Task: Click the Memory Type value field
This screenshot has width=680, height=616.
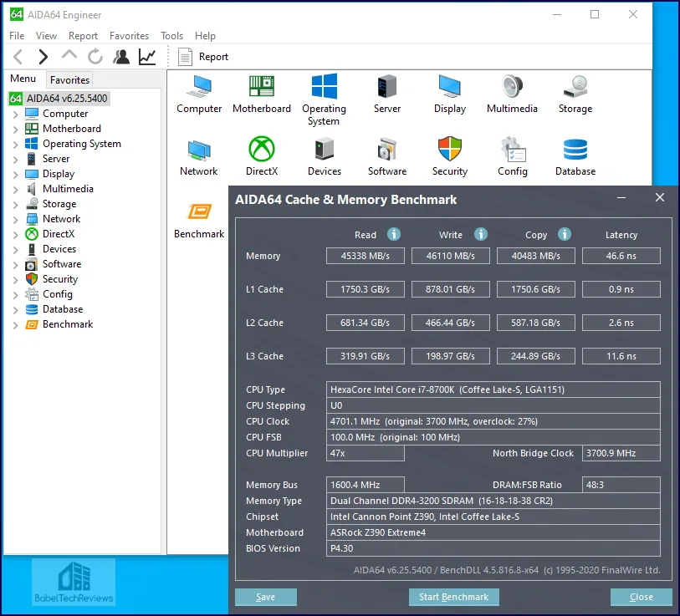Action: coord(493,501)
